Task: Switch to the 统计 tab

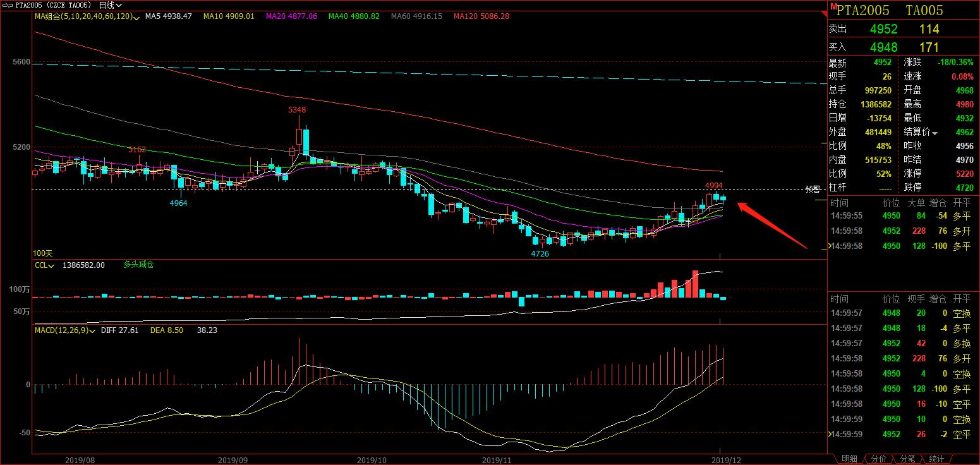Action: click(936, 459)
